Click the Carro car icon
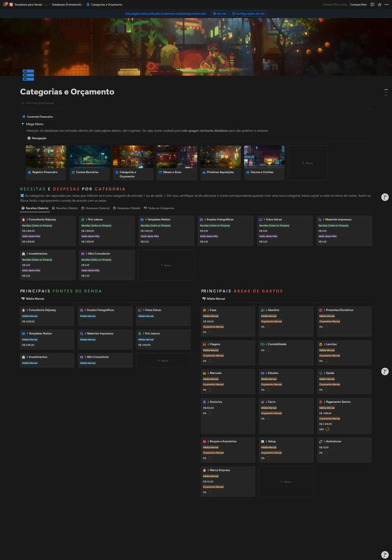 (263, 402)
